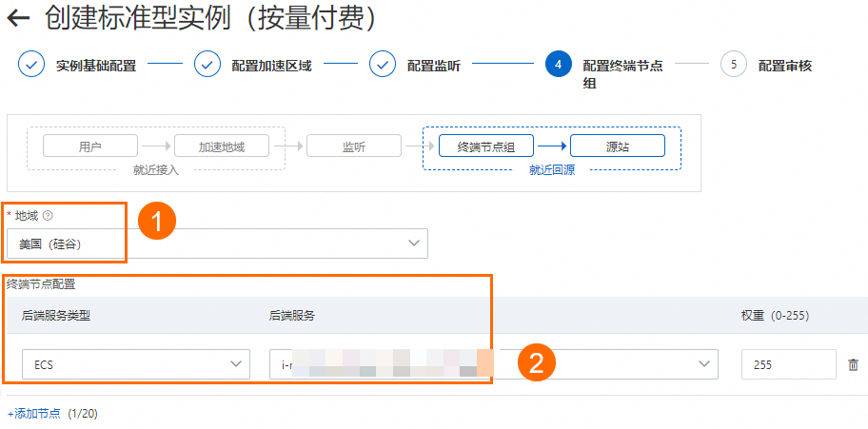Click the 配置加速区域 step checkmark circle

pyautogui.click(x=207, y=65)
